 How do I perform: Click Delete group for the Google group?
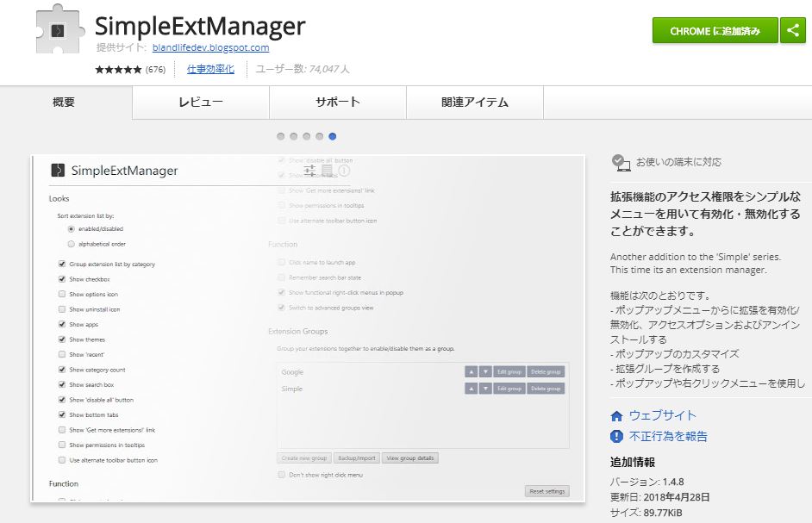point(546,372)
